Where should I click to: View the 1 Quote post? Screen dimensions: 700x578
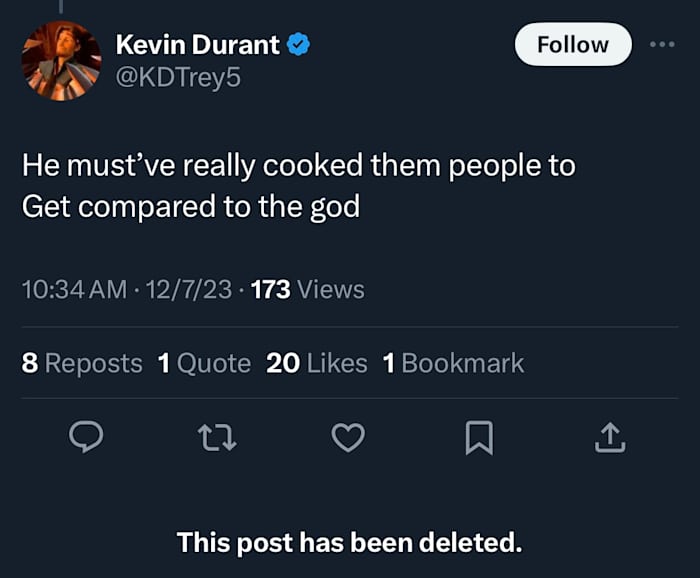coord(205,363)
